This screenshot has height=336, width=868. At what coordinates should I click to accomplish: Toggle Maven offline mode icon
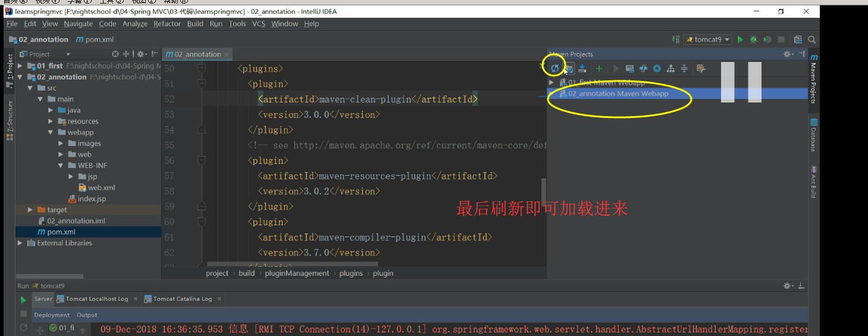pyautogui.click(x=643, y=69)
